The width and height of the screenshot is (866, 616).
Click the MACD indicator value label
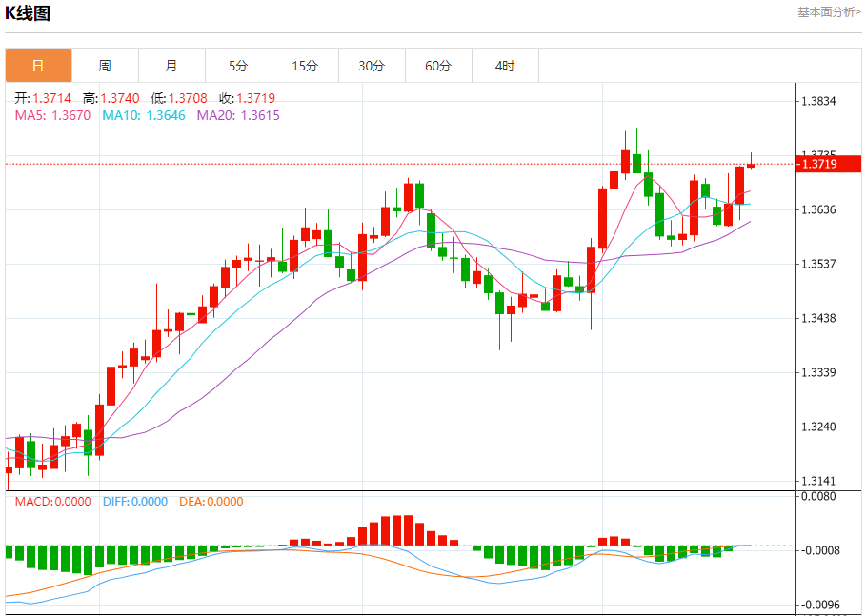coord(52,502)
